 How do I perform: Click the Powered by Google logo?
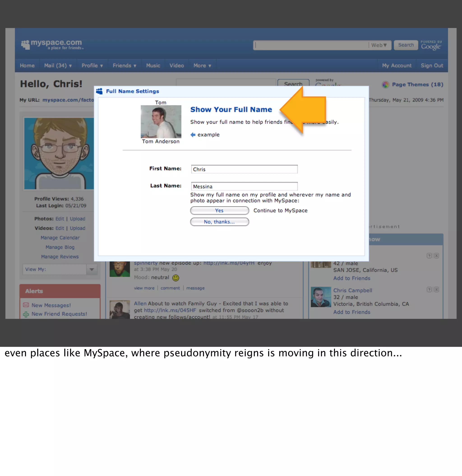pos(431,45)
